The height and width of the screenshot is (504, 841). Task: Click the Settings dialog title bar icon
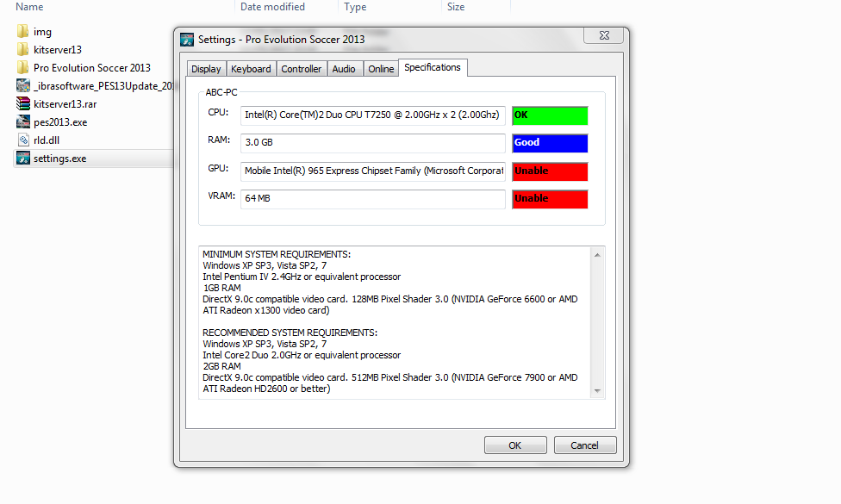pyautogui.click(x=187, y=40)
